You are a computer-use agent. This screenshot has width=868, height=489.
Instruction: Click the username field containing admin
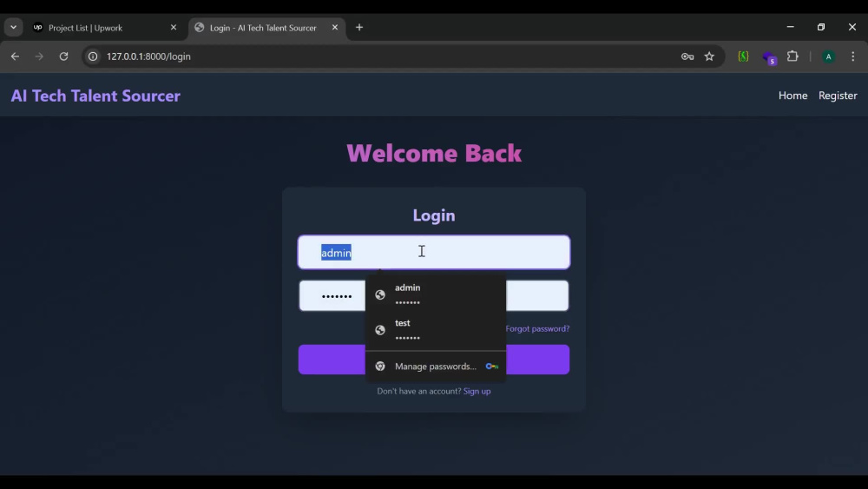pyautogui.click(x=434, y=252)
